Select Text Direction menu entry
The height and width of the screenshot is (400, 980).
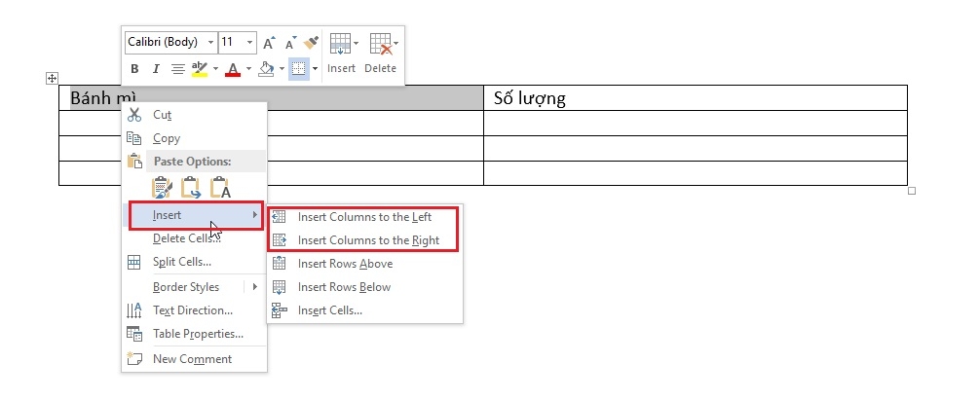195,310
